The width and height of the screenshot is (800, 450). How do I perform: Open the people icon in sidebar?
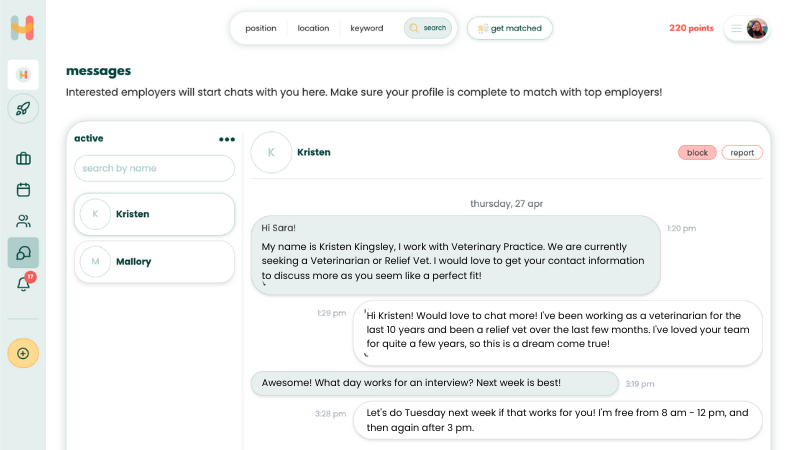point(23,221)
